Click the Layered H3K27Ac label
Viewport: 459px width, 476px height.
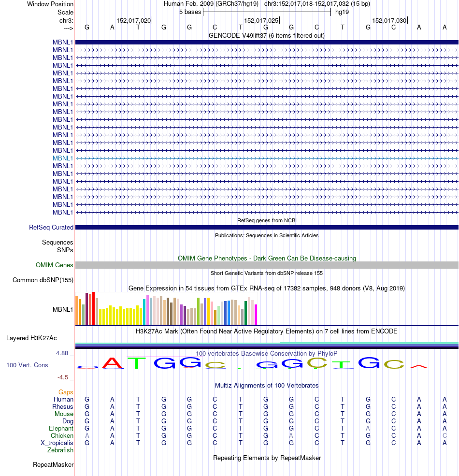coord(31,338)
